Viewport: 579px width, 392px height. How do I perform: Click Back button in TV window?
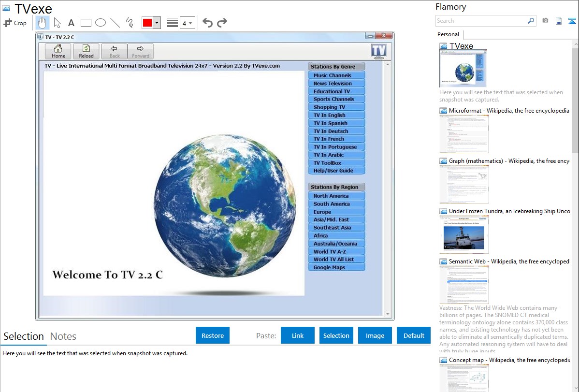point(114,51)
